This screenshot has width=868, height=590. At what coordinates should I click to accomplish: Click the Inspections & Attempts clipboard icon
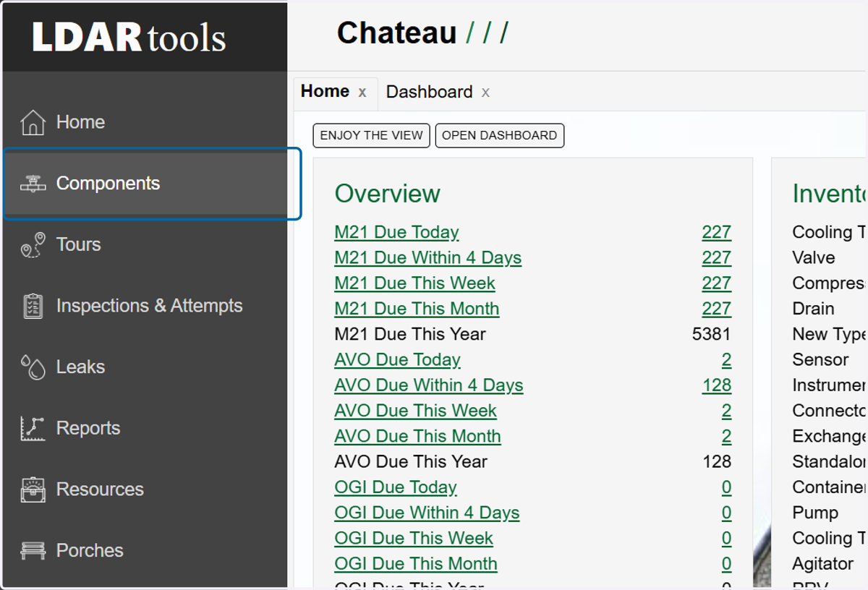click(x=33, y=306)
